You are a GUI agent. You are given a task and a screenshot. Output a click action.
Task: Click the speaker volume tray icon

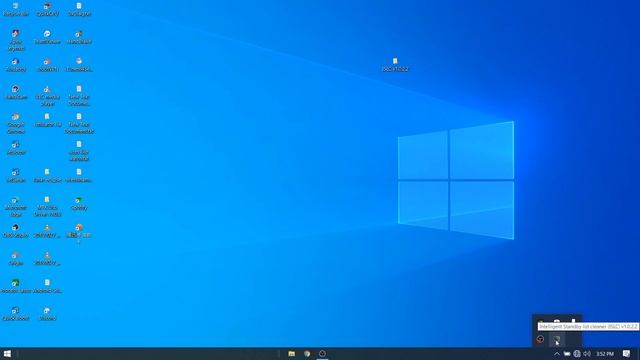[587, 353]
